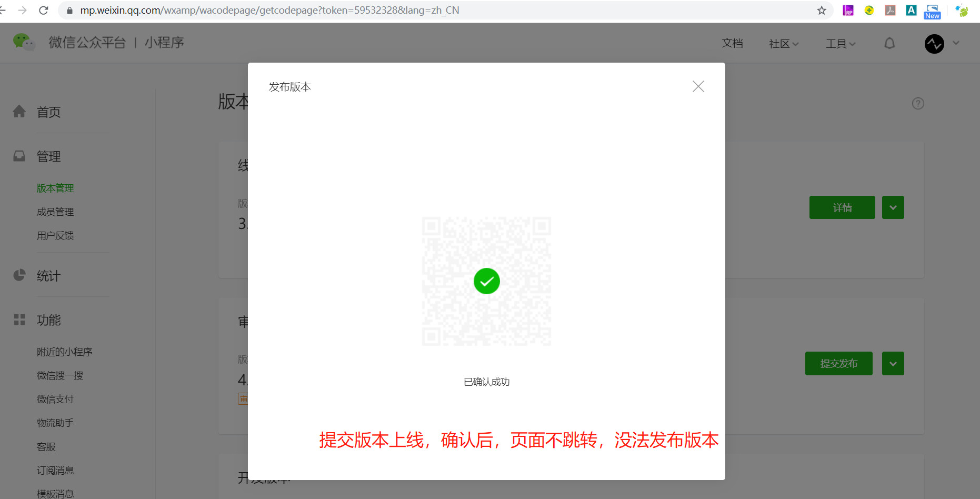
Task: Open 模板消息
Action: click(55, 494)
